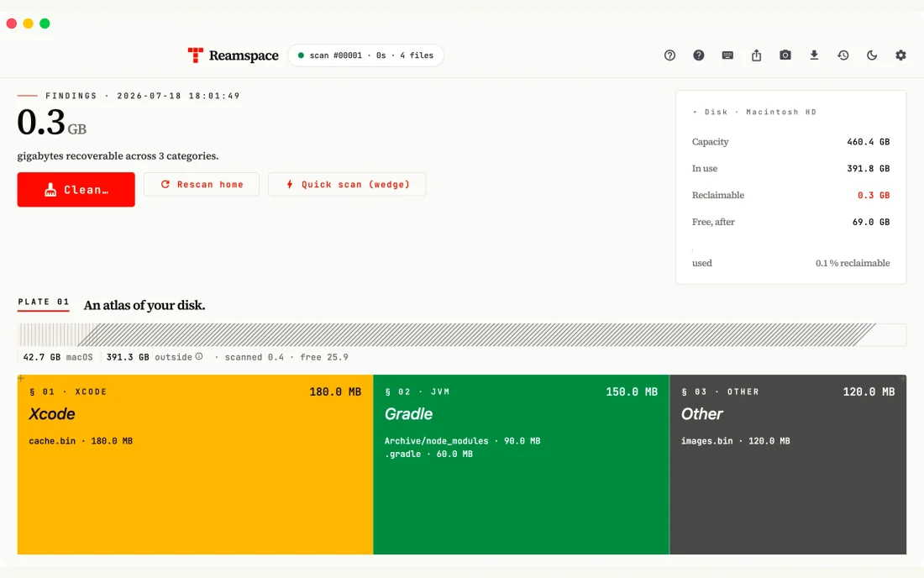Click the scan #00001 status pill

click(365, 55)
